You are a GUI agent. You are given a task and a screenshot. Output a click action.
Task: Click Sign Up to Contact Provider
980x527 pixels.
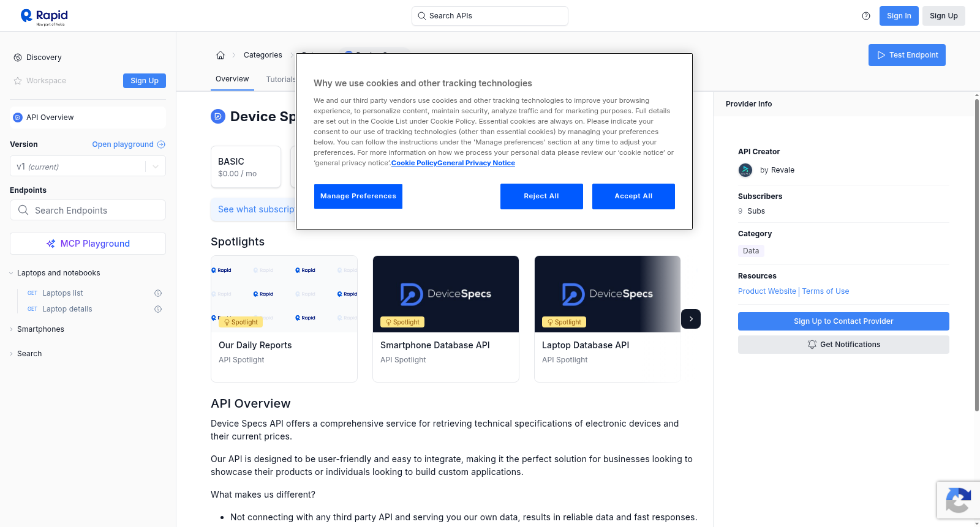[x=843, y=321]
